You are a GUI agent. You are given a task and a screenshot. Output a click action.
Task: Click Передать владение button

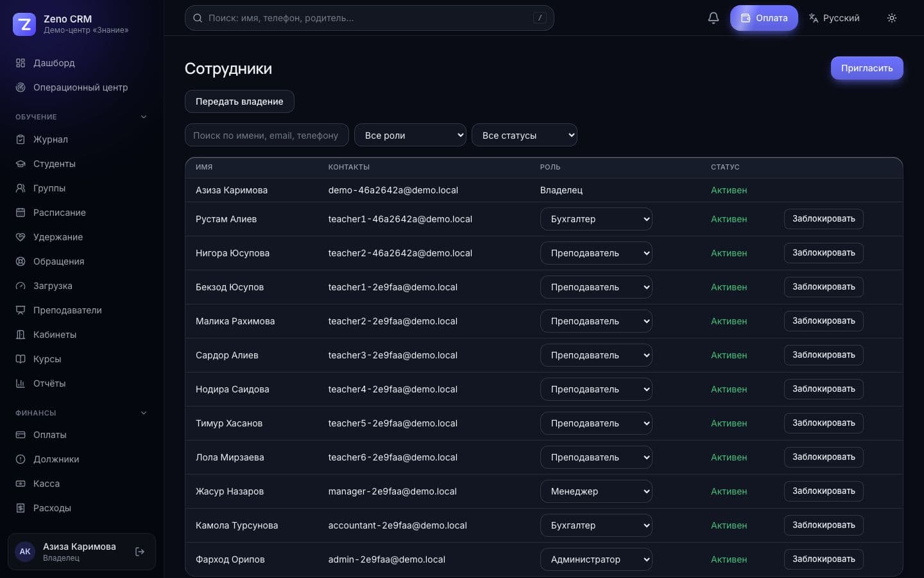pos(239,101)
